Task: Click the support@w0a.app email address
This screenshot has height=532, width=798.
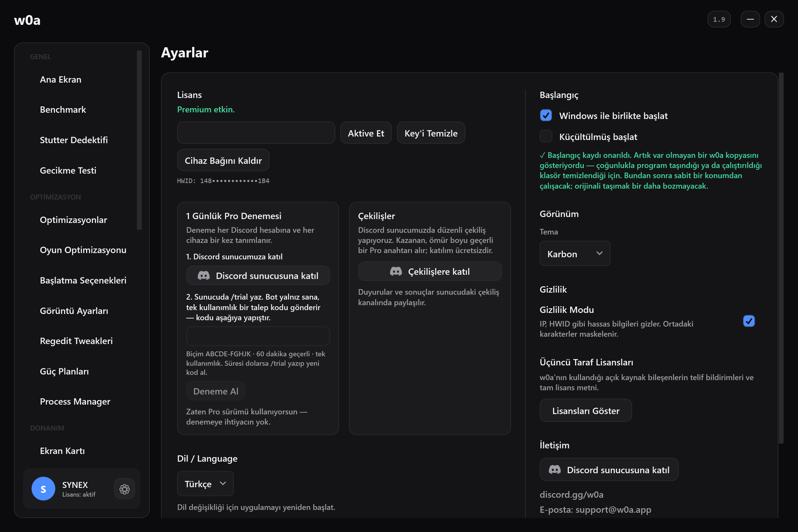Action: coord(614,510)
